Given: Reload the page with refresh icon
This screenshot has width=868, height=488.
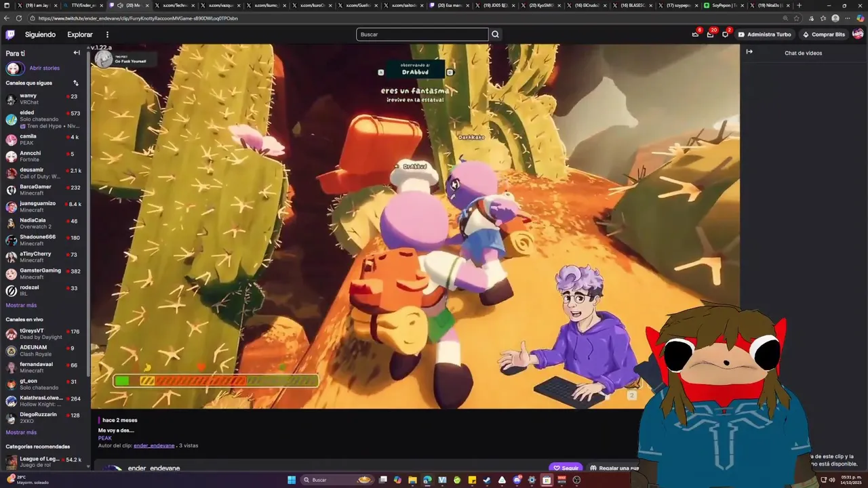Looking at the screenshot, I should click(x=18, y=18).
